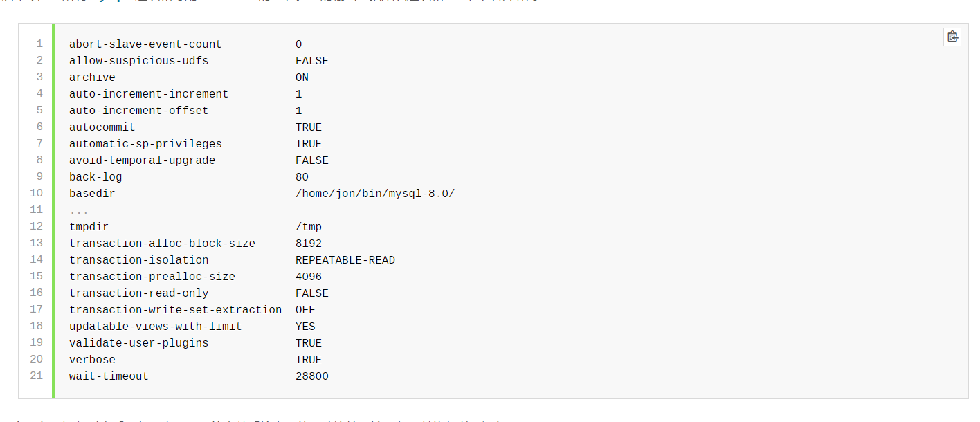Click the transaction-write-set-extraction option name

pyautogui.click(x=175, y=310)
